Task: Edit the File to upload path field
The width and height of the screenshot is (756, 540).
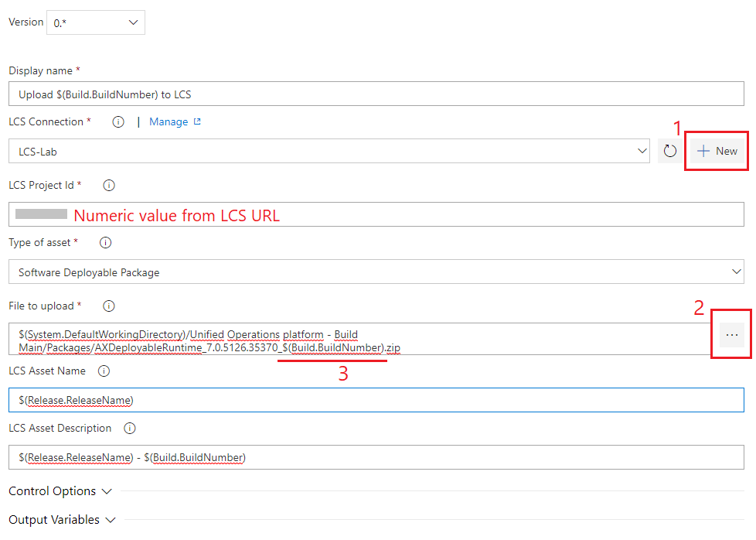Action: 361,340
